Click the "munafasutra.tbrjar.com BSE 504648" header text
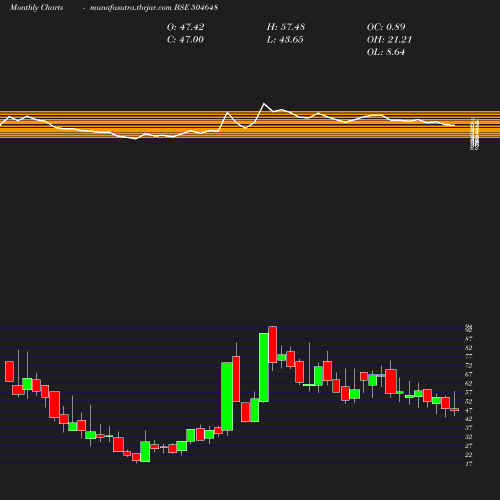Screen dimensions: 500x500 (x=154, y=7)
